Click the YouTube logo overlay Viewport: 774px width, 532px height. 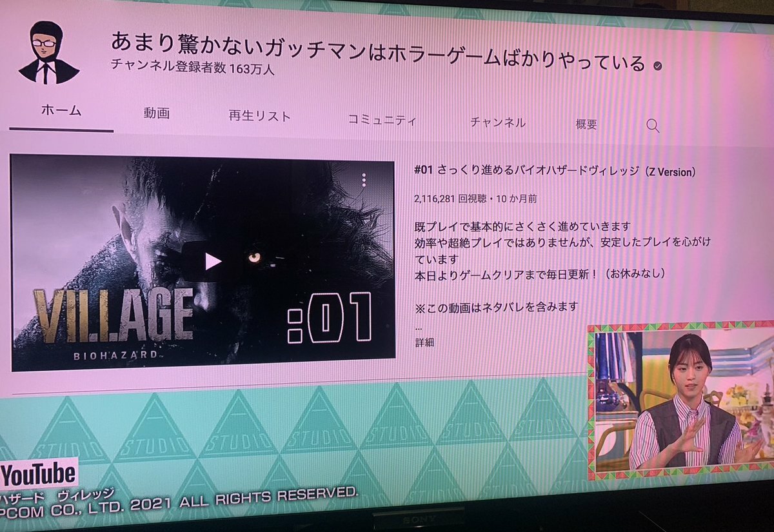(x=39, y=475)
